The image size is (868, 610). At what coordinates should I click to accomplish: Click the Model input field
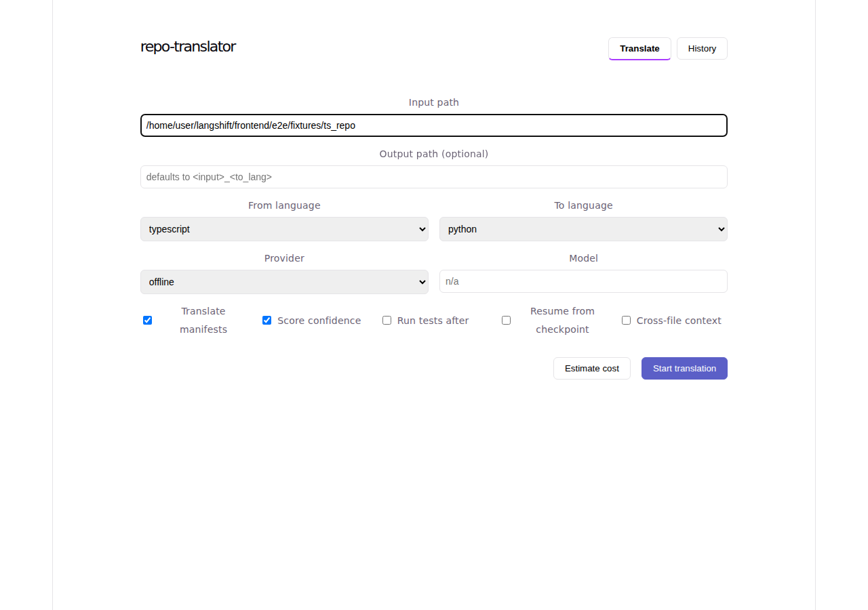[x=583, y=281]
